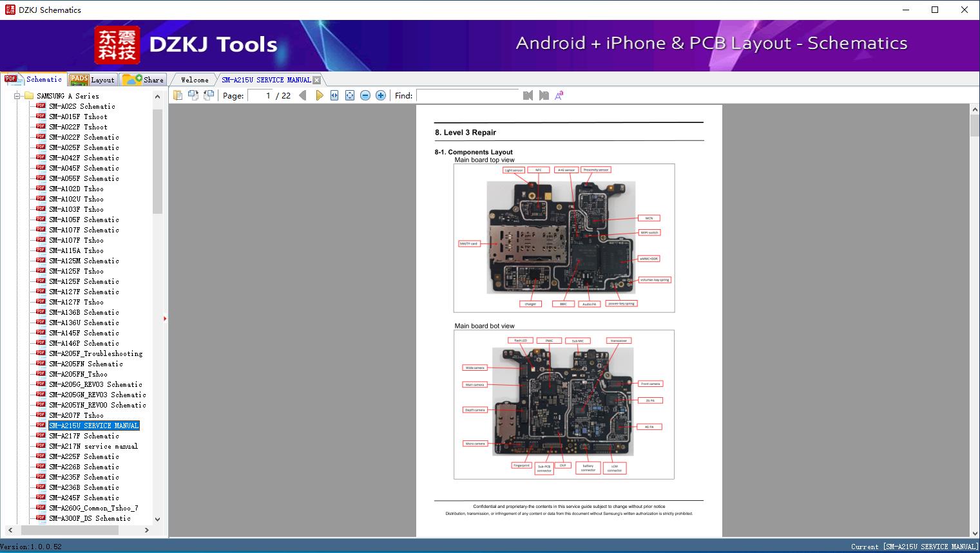This screenshot has width=980, height=553.
Task: Open SM-A105F Schematic
Action: [84, 220]
